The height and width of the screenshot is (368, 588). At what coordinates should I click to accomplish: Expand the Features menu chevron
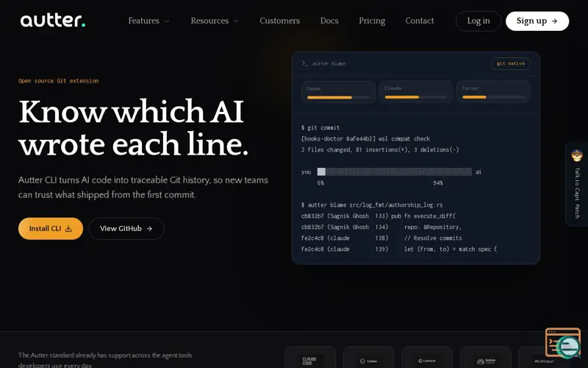(167, 21)
